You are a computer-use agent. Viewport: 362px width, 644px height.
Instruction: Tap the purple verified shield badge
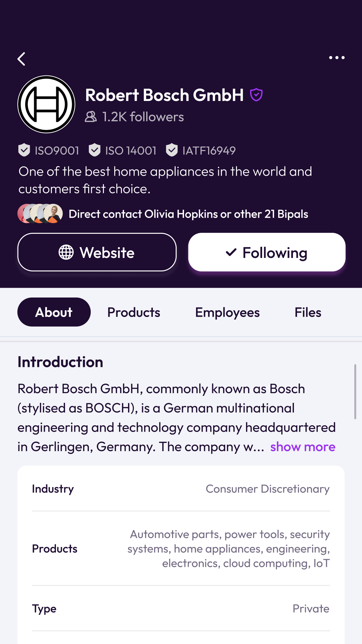[256, 95]
